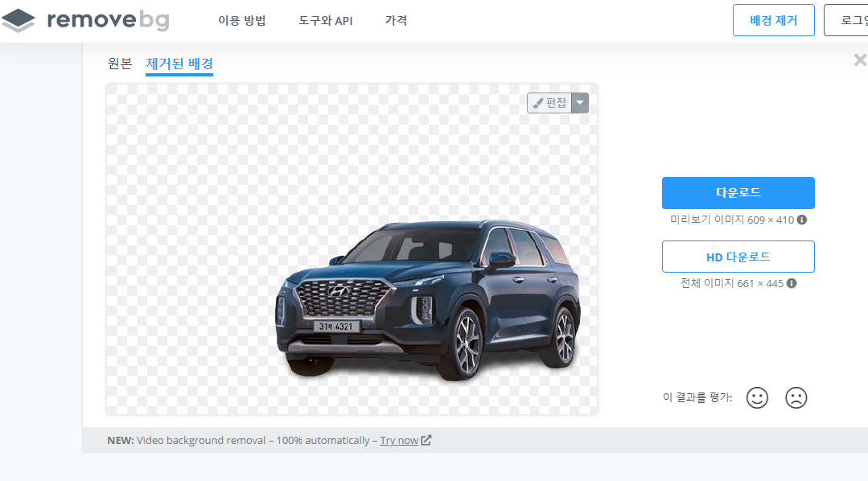
Task: Rate result with the happy smiley face
Action: pos(757,397)
